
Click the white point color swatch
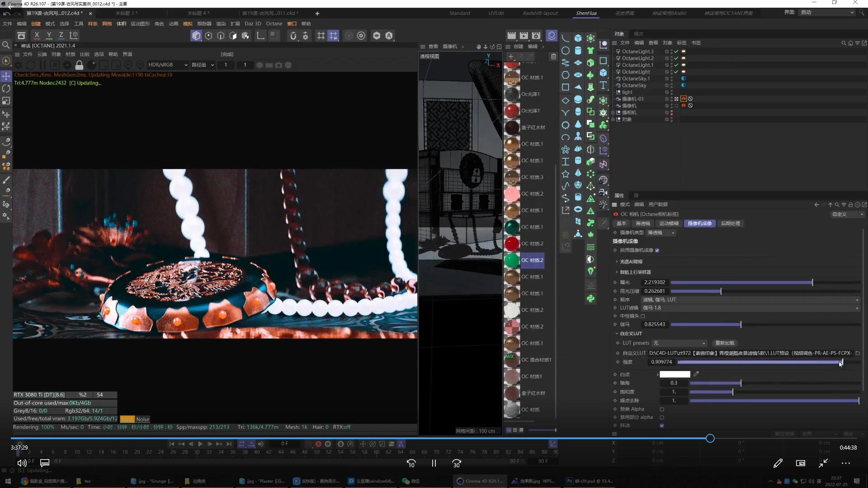pyautogui.click(x=675, y=374)
